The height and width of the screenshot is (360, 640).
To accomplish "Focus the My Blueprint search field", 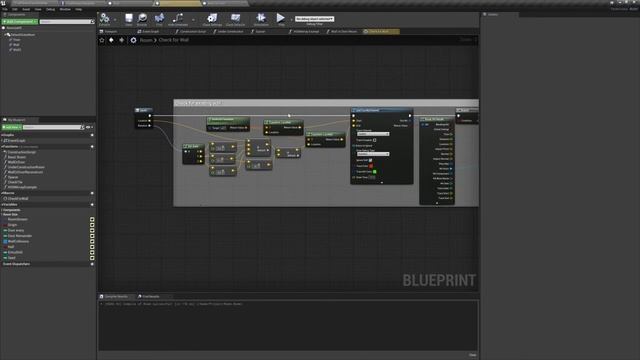I will click(53, 127).
